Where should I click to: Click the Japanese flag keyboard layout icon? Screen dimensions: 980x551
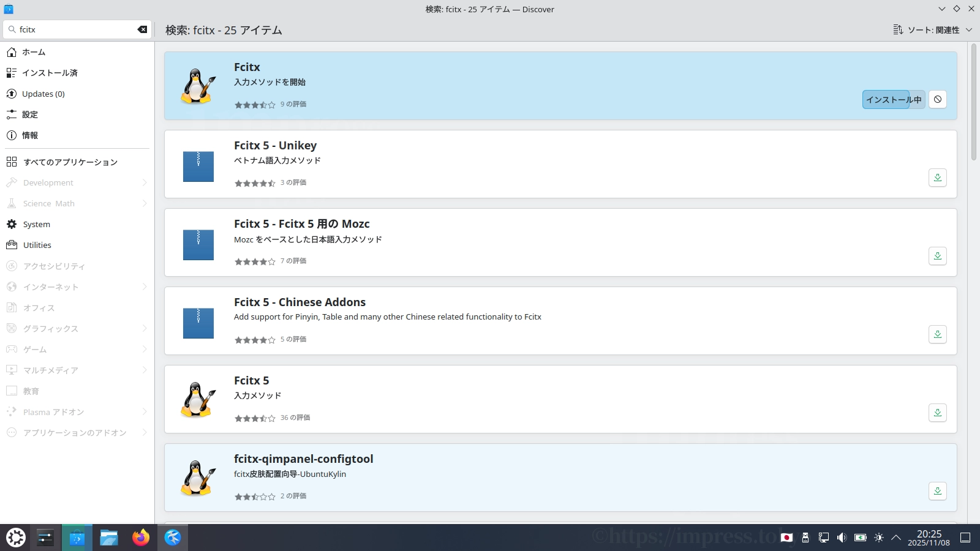pyautogui.click(x=787, y=538)
